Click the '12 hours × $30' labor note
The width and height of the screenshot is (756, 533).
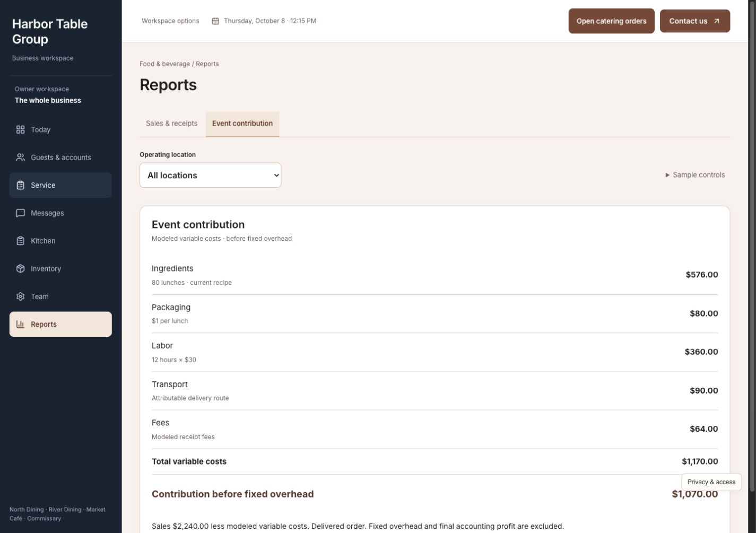coord(174,360)
